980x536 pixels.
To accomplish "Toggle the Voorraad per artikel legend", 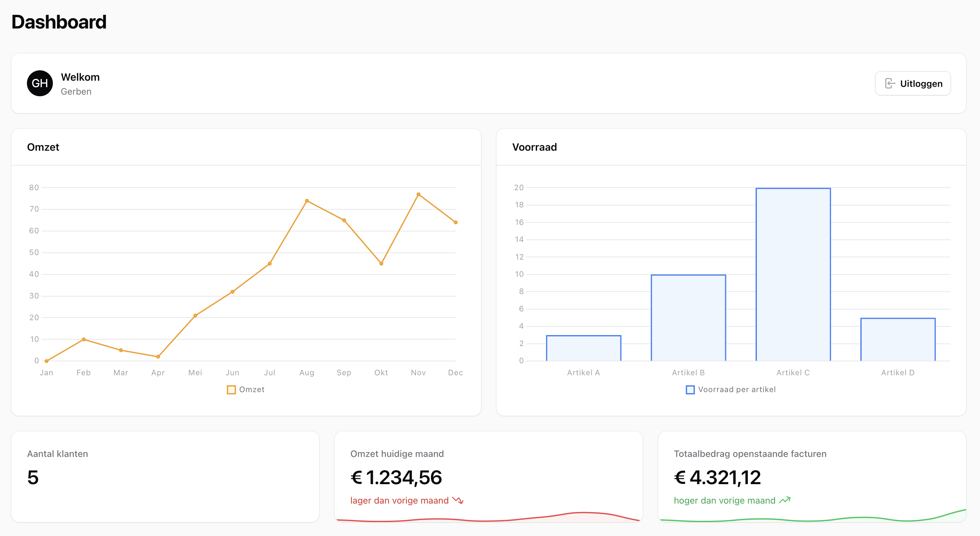I will 690,390.
